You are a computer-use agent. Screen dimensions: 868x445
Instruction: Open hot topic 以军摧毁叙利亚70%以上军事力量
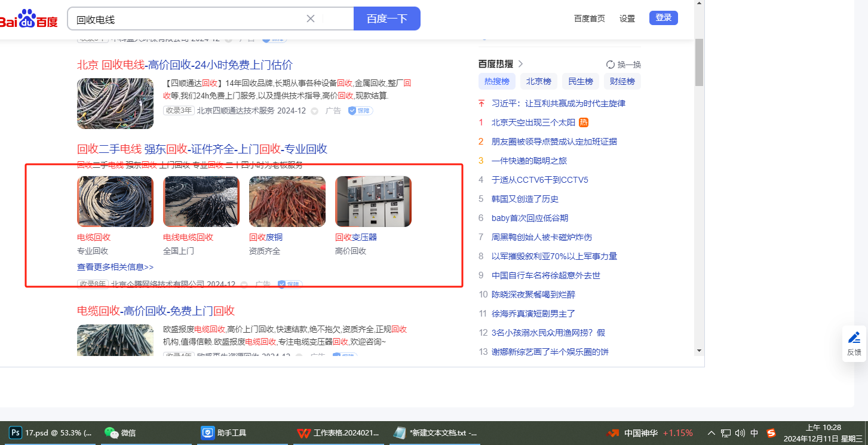pyautogui.click(x=554, y=256)
